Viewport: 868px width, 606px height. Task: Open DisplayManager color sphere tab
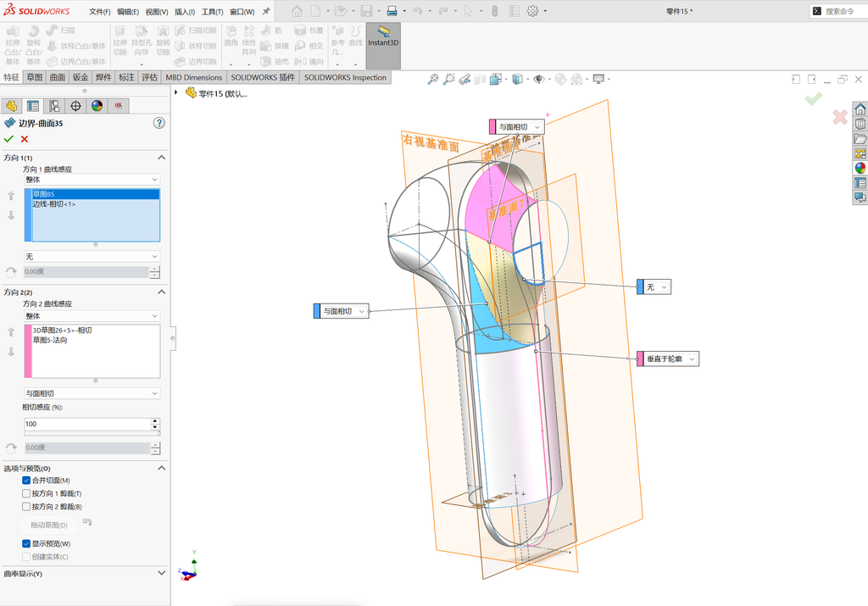click(97, 106)
